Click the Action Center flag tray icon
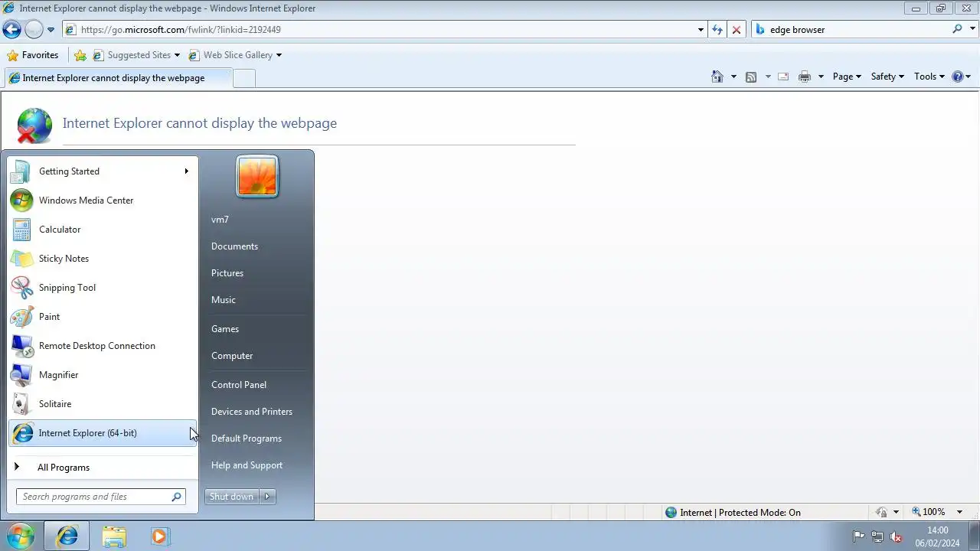Screen dimensions: 980x551 point(859,536)
